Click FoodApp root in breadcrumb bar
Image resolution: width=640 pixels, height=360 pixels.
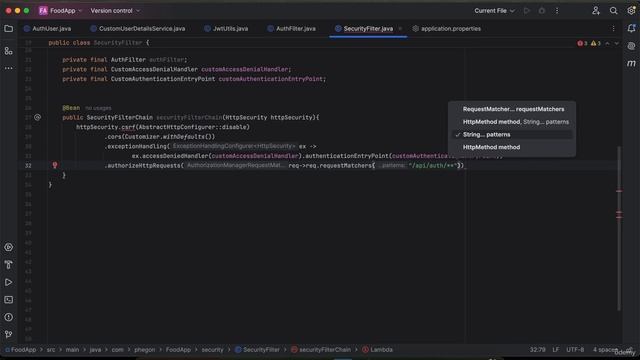(x=20, y=350)
